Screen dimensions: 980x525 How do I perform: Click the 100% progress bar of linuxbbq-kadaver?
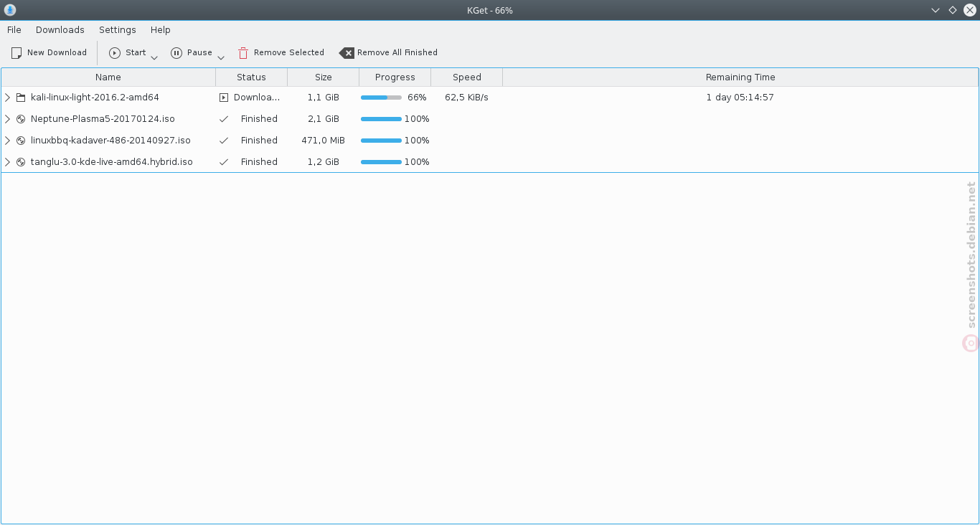tap(381, 141)
